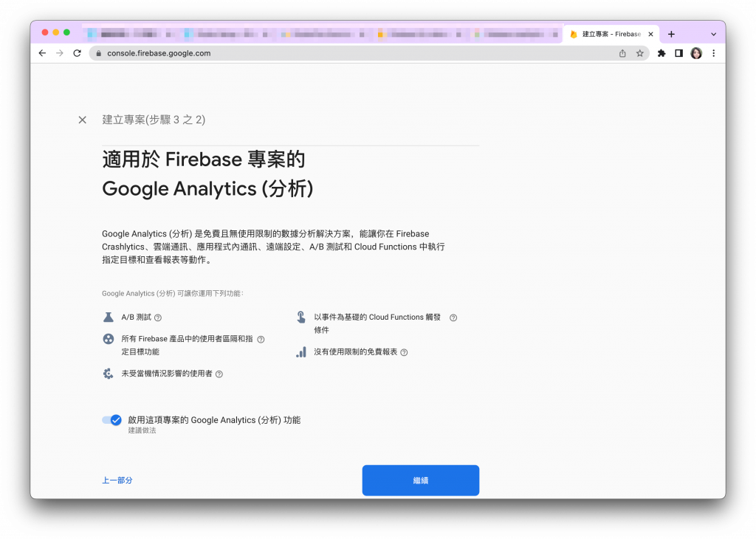The height and width of the screenshot is (539, 756).
Task: Click the browser forward arrow
Action: 60,53
